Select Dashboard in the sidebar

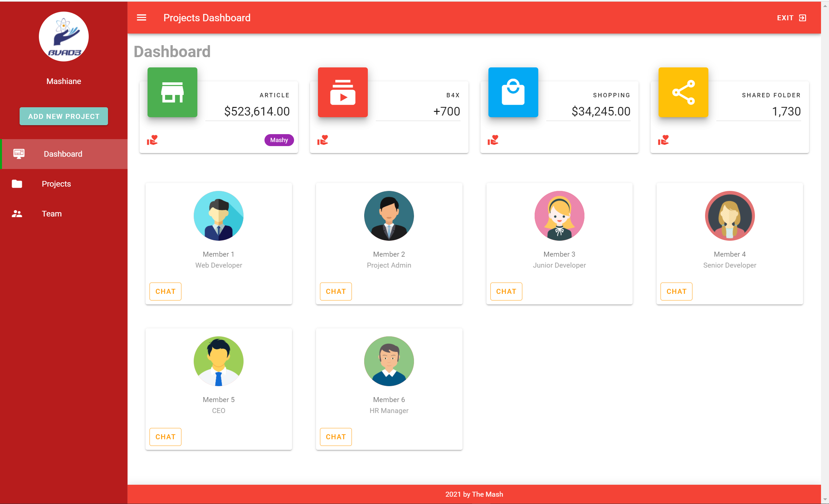tap(63, 154)
